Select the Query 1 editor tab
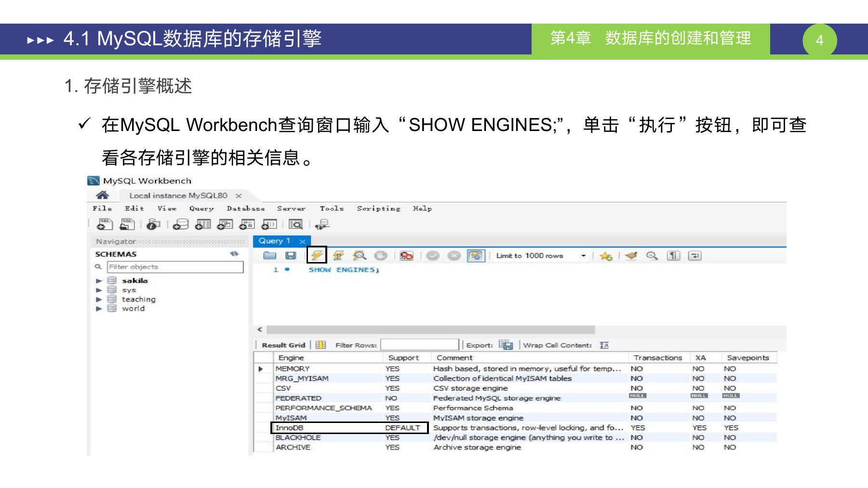This screenshot has width=868, height=488. [x=274, y=241]
